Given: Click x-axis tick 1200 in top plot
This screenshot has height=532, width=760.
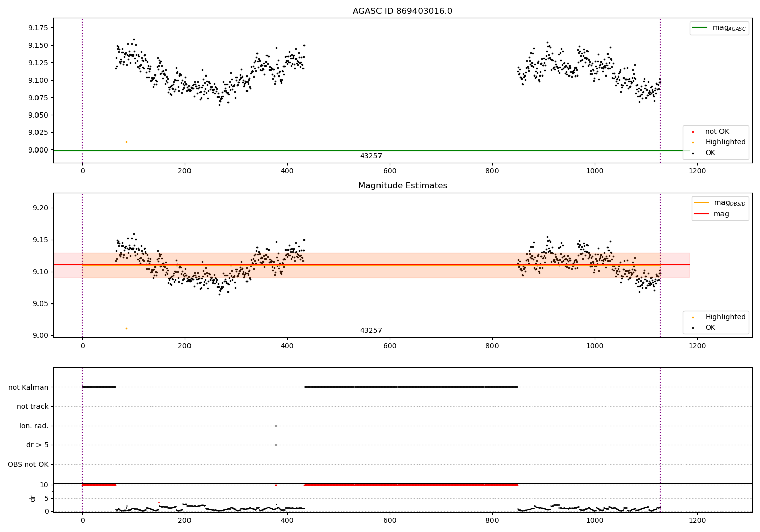Looking at the screenshot, I should (x=697, y=171).
